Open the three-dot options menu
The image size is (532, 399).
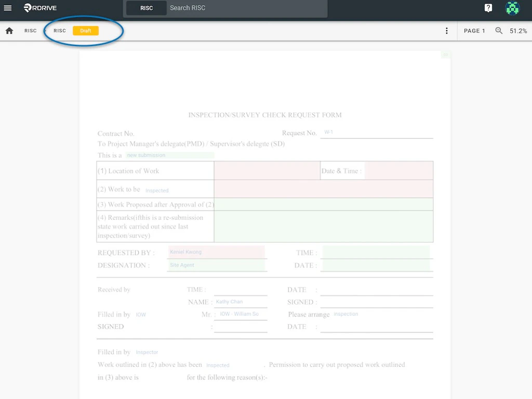(446, 31)
